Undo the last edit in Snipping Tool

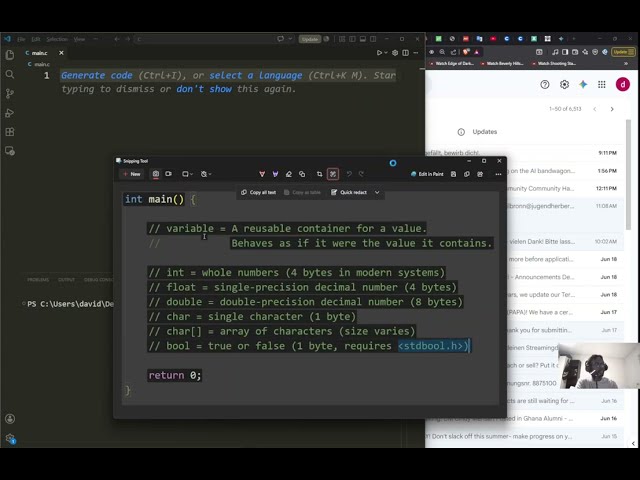coord(349,174)
